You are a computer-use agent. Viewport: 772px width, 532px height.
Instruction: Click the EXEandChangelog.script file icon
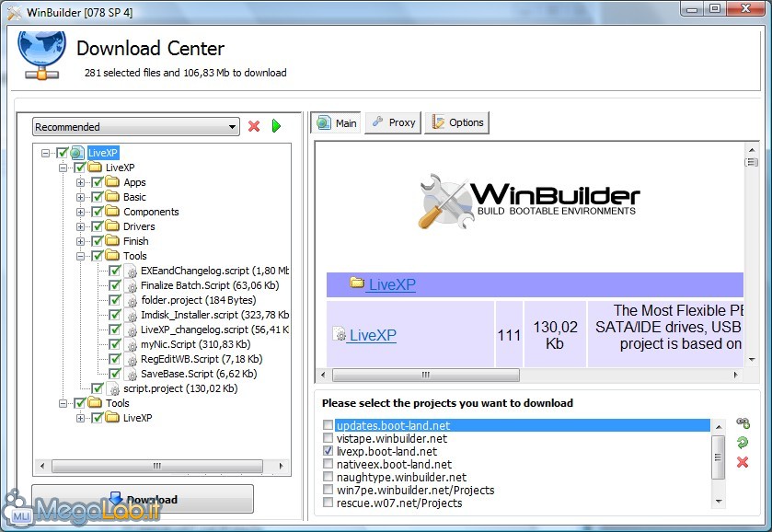tap(131, 271)
